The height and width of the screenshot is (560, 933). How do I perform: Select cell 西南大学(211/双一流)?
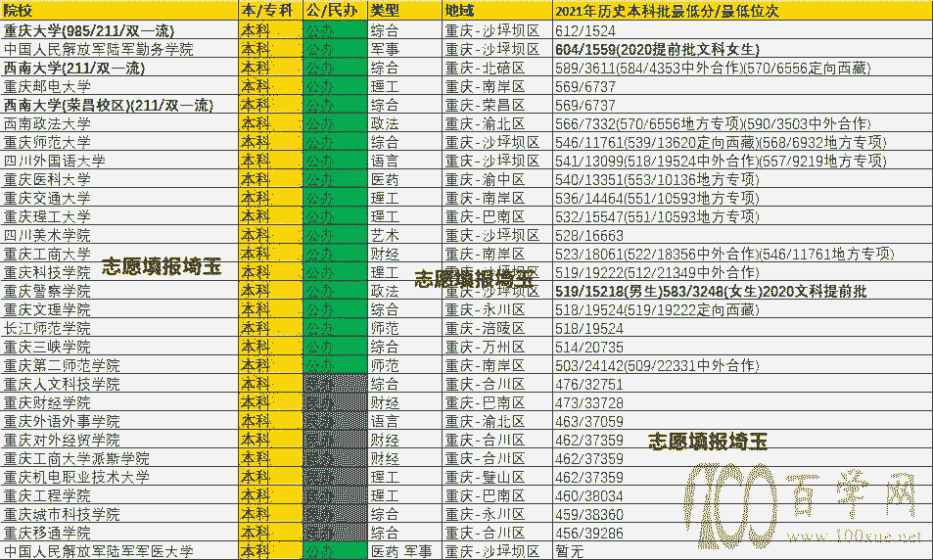point(119,68)
